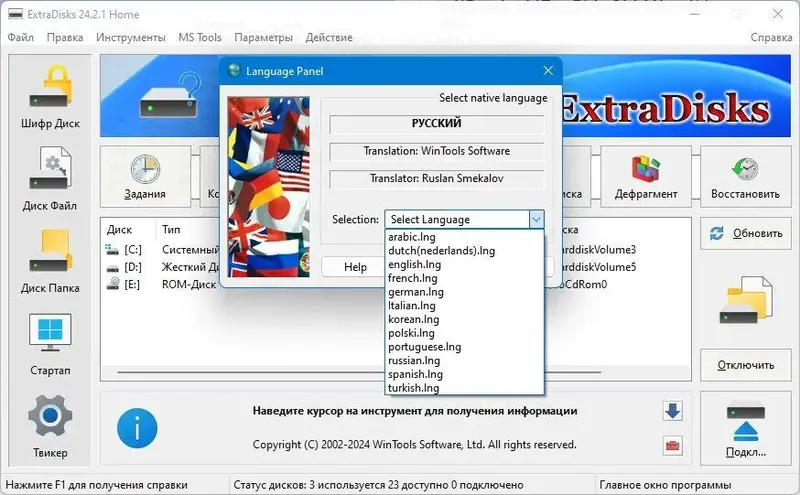800x495 pixels.
Task: Click the Обновить refresh button
Action: click(745, 233)
